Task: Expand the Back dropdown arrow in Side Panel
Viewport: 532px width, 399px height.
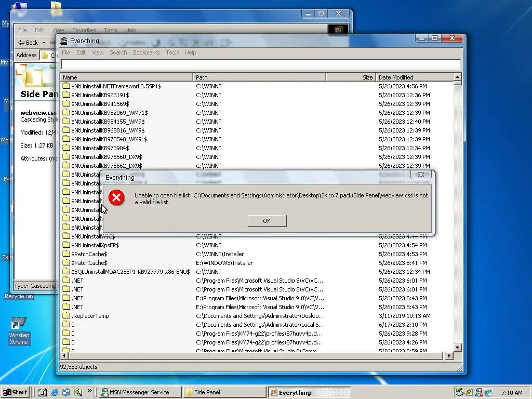Action: (x=44, y=43)
